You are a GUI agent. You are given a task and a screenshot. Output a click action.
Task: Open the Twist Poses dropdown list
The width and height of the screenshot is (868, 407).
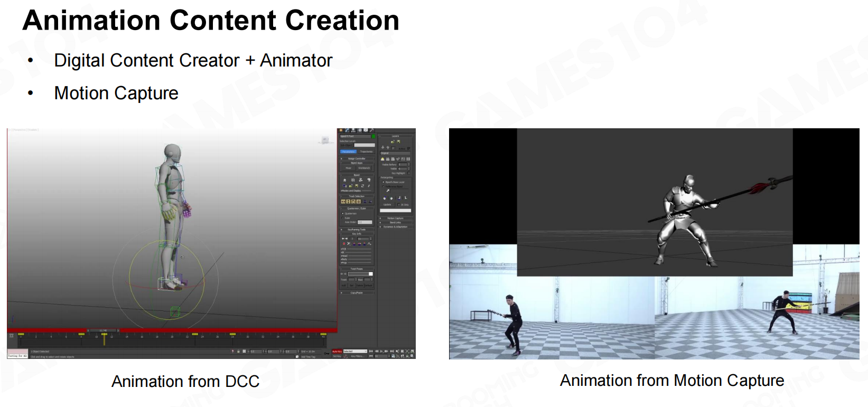(x=370, y=274)
